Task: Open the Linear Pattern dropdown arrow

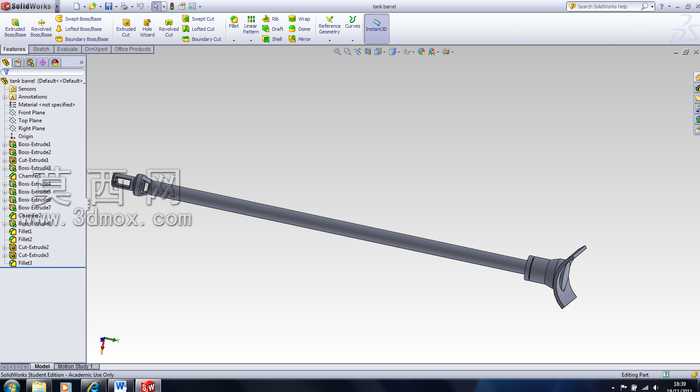Action: point(250,41)
